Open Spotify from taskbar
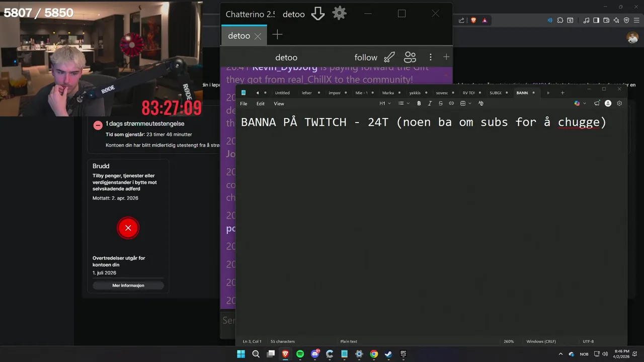 click(x=300, y=354)
